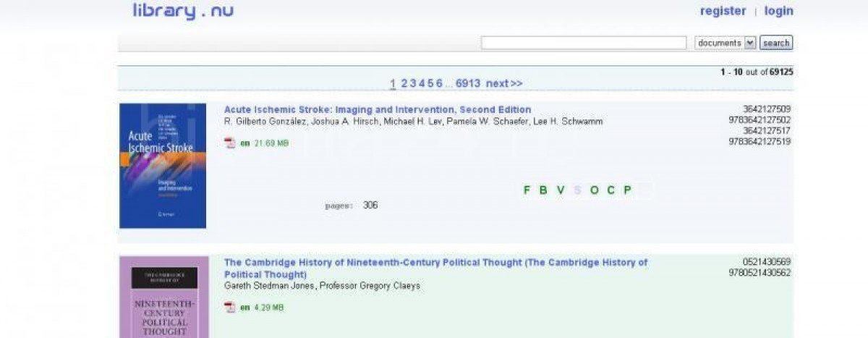Select authors Gareth Stedman Jones, Gregory Claeys
The width and height of the screenshot is (868, 338).
[x=322, y=286]
